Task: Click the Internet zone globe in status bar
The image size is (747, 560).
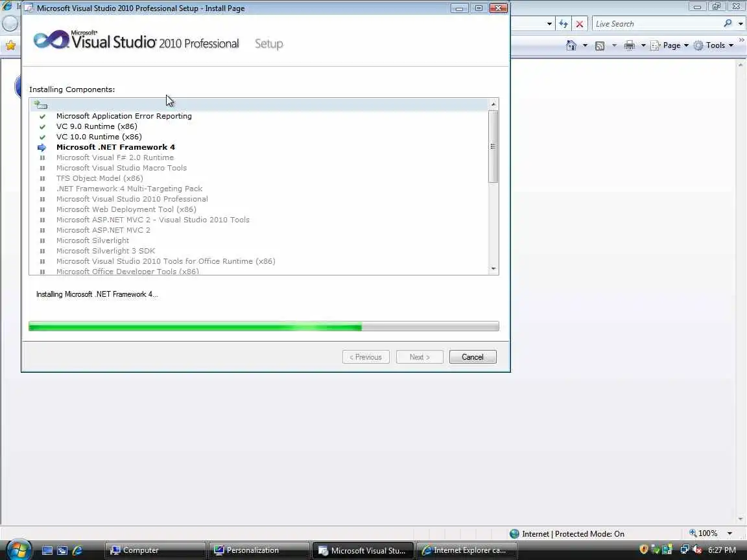Action: [514, 534]
